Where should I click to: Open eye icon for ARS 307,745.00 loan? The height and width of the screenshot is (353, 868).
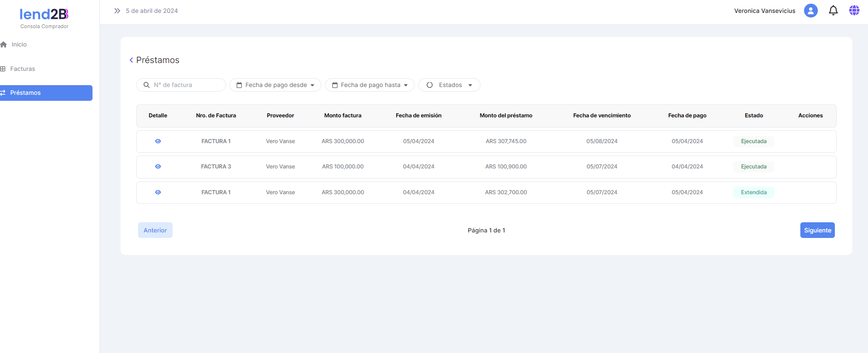pyautogui.click(x=158, y=141)
